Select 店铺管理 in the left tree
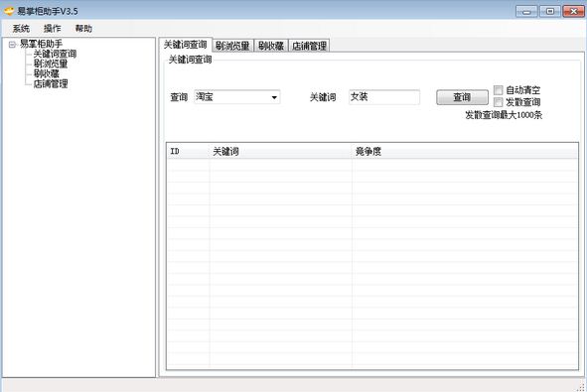This screenshot has height=392, width=587. [x=51, y=83]
